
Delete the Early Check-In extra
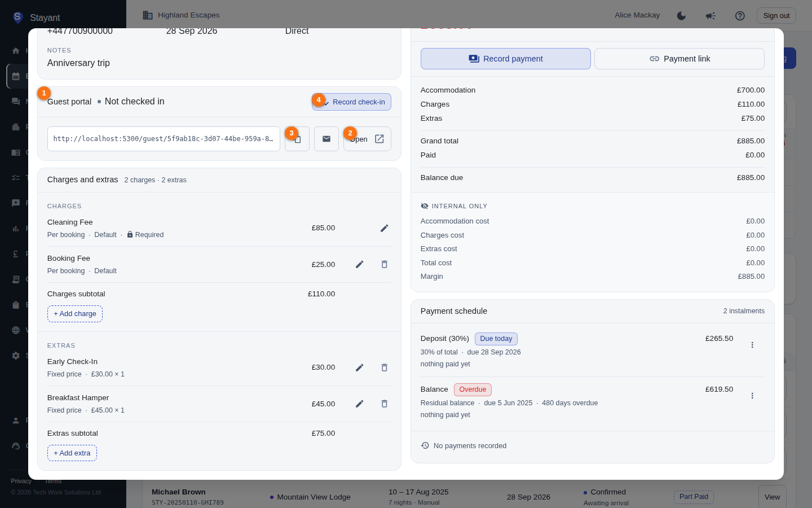tap(385, 367)
